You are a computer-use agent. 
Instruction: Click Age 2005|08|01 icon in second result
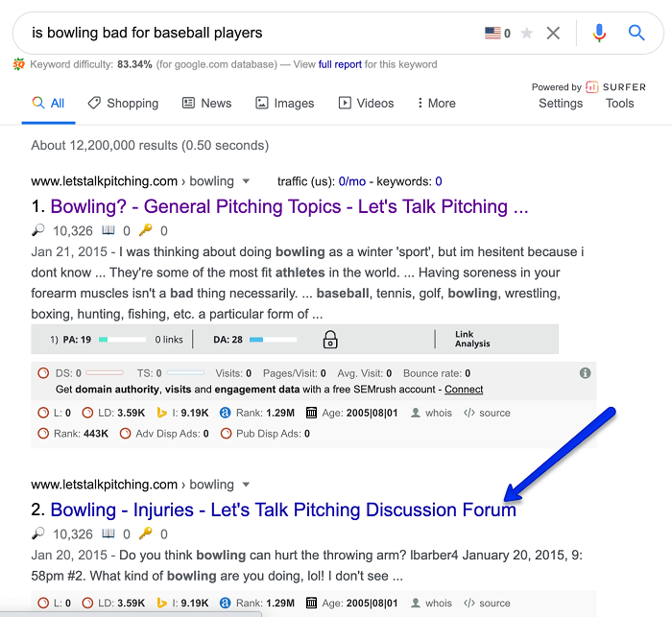click(312, 604)
